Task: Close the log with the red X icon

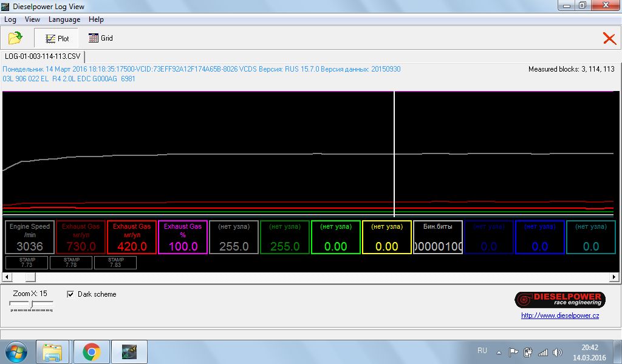Action: tap(609, 38)
